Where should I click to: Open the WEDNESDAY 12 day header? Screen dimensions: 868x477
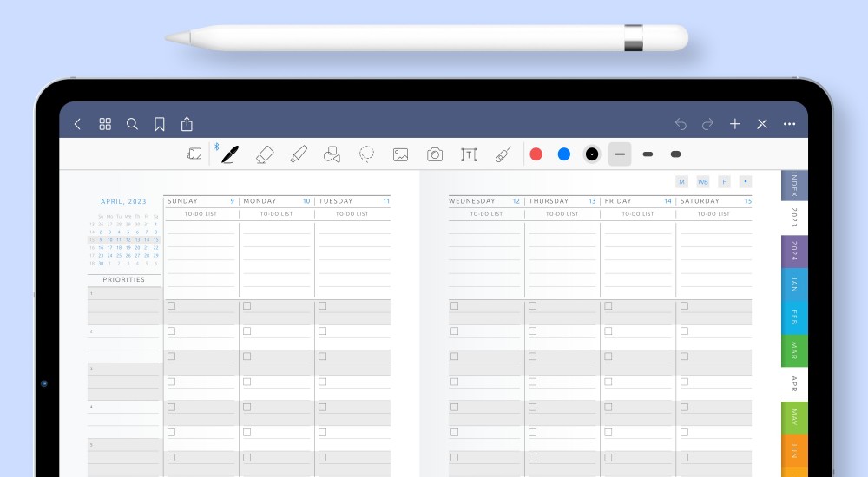pos(484,201)
